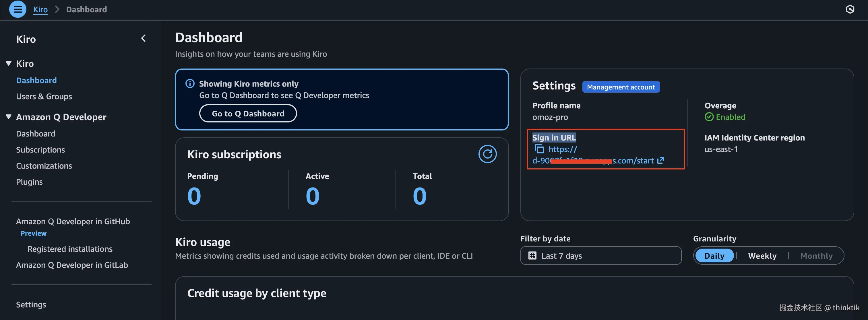Click the info icon in metrics banner

(190, 83)
